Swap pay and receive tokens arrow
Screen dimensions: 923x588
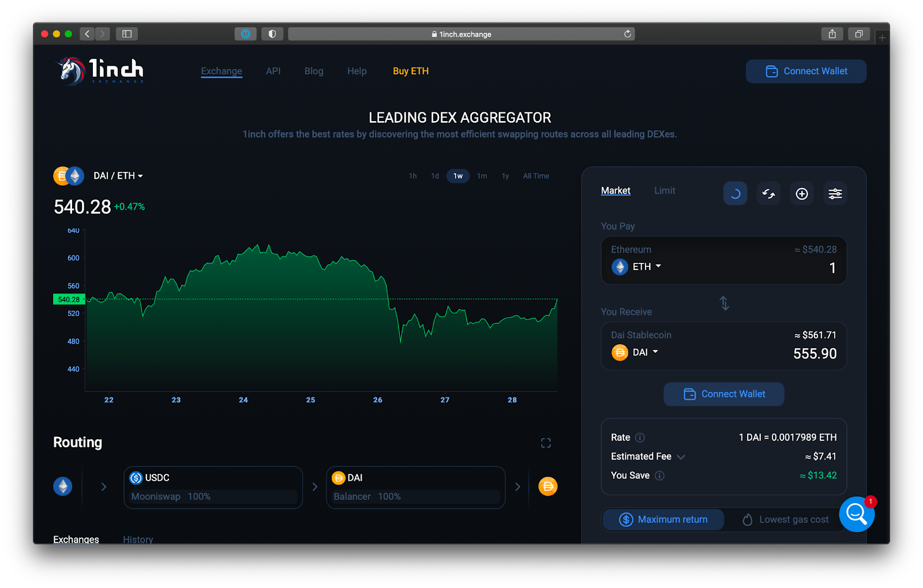(x=725, y=303)
